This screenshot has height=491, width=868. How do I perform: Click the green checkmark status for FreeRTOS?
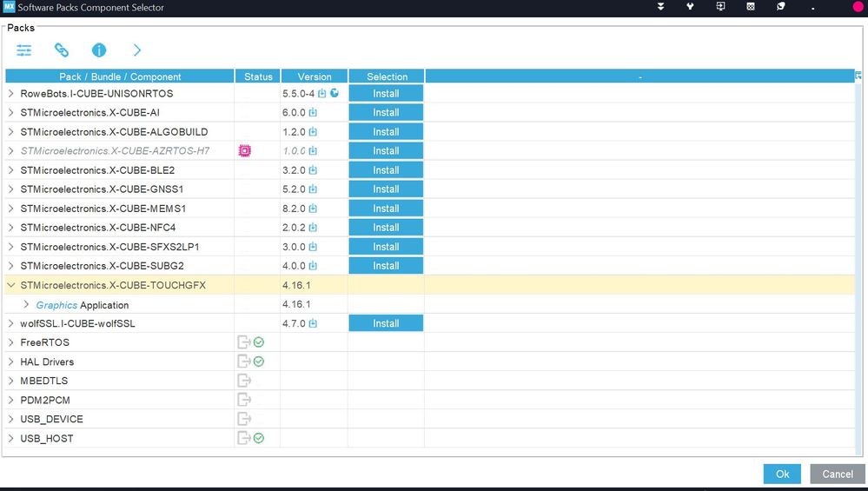pos(259,342)
